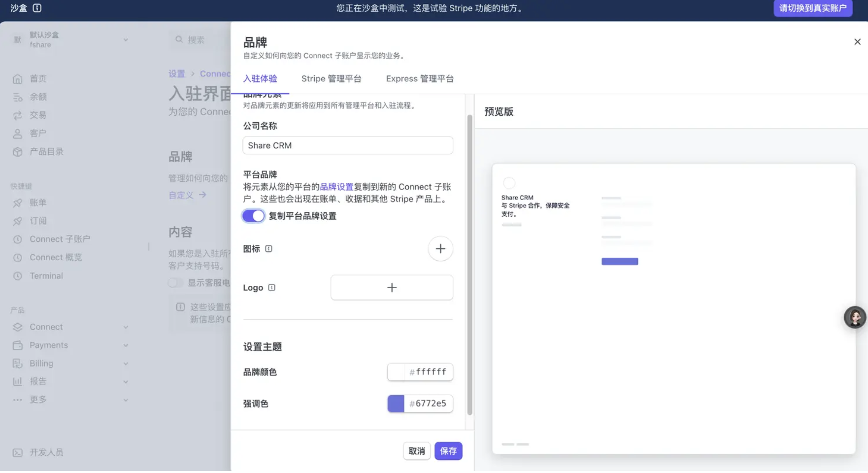
Task: Expand the 报告 section chevron
Action: 126,381
